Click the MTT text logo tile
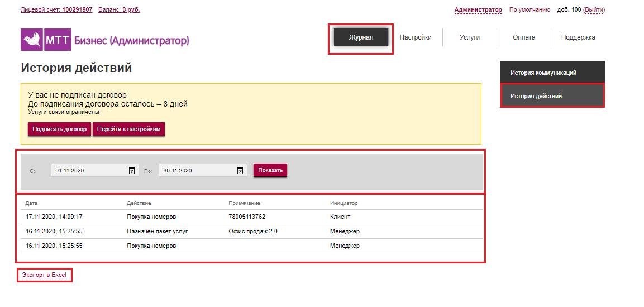The image size is (644, 307). 58,40
